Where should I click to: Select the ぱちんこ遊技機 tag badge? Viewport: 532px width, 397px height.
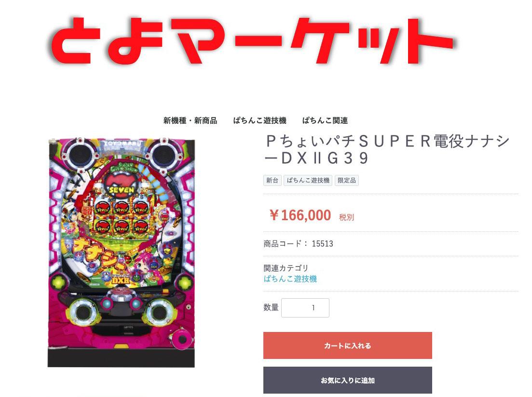308,180
